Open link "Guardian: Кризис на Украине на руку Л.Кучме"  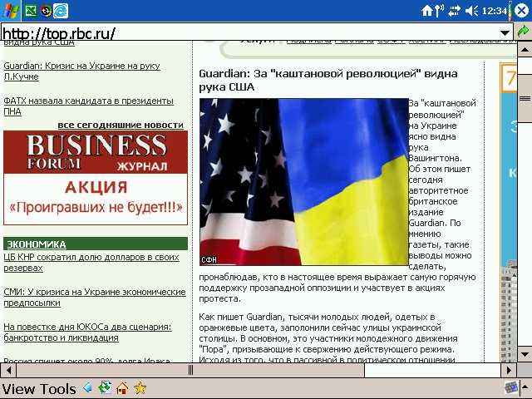[81, 71]
